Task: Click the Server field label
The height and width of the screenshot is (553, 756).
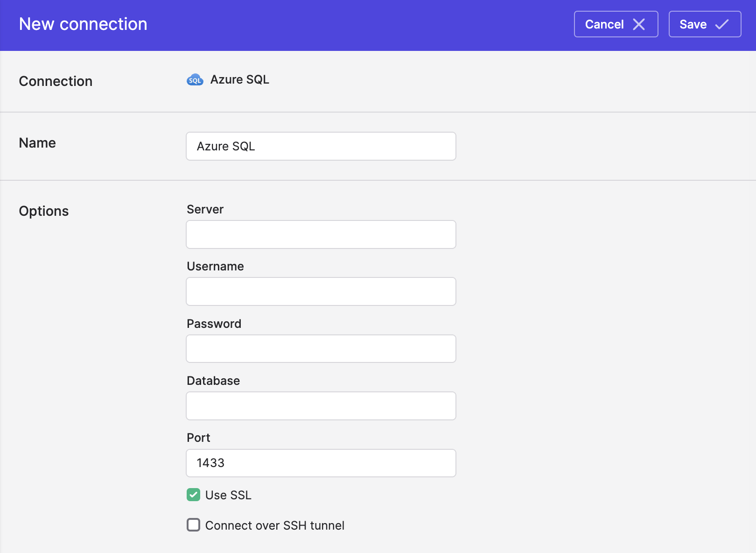Action: (205, 209)
